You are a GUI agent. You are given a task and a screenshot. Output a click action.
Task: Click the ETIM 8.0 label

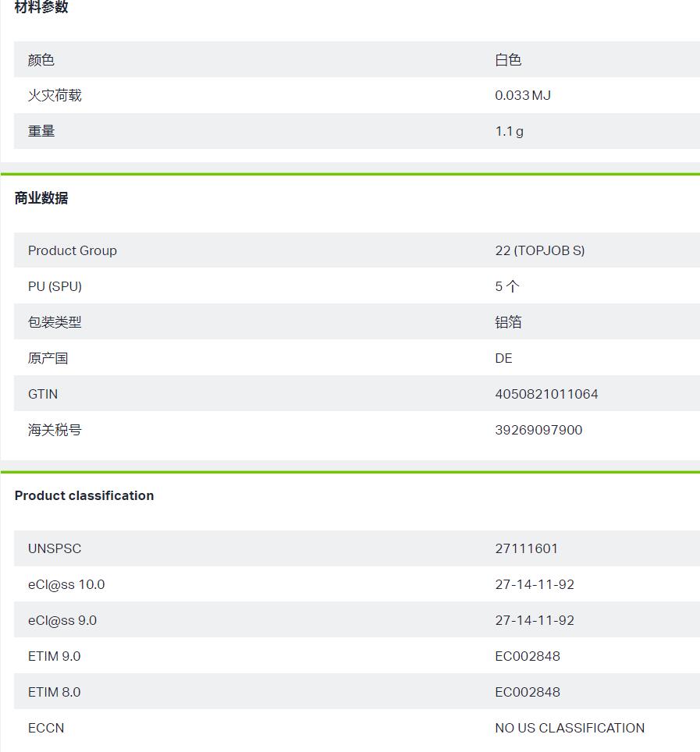coord(54,692)
